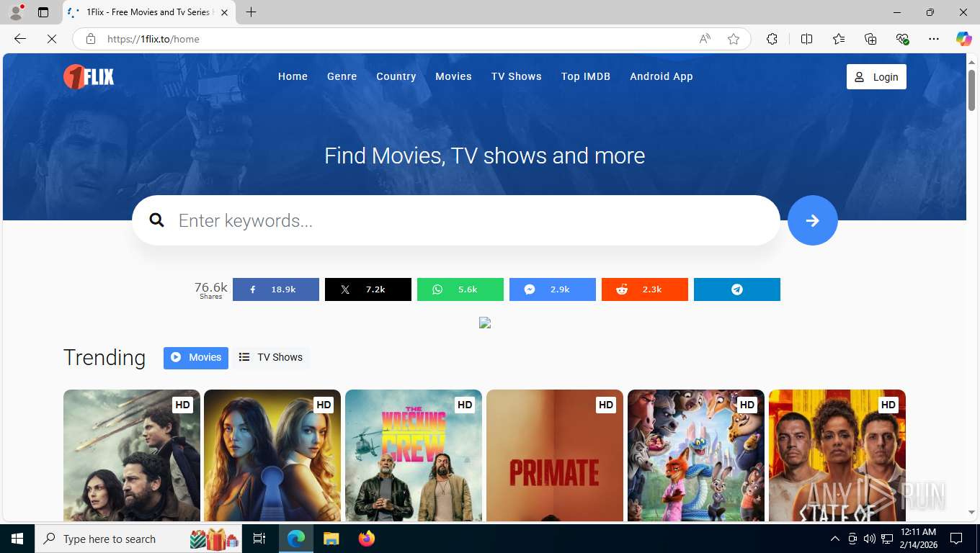This screenshot has height=553, width=980.
Task: Open the blonde women keyhole movie poster
Action: coord(272,455)
